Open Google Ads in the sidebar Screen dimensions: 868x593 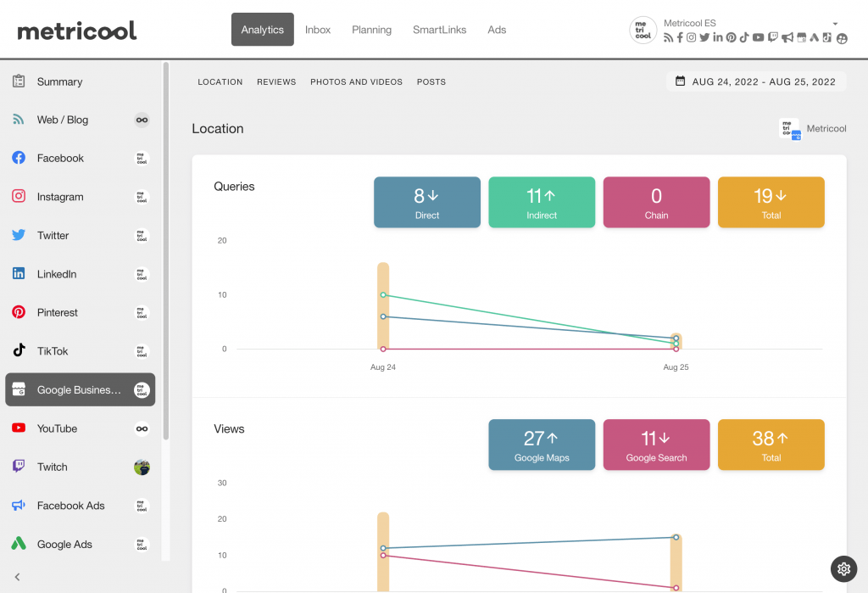pyautogui.click(x=81, y=545)
